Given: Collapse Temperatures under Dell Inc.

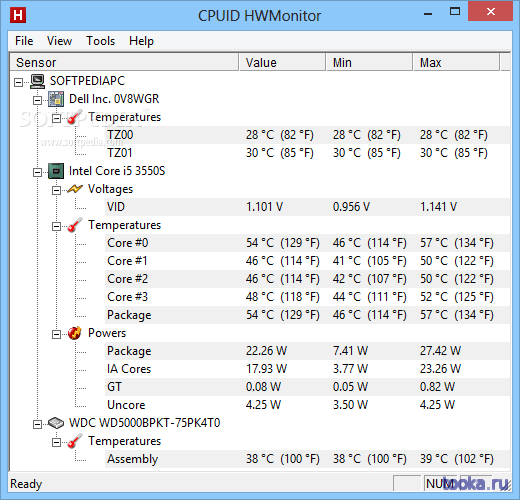Looking at the screenshot, I should tap(56, 118).
